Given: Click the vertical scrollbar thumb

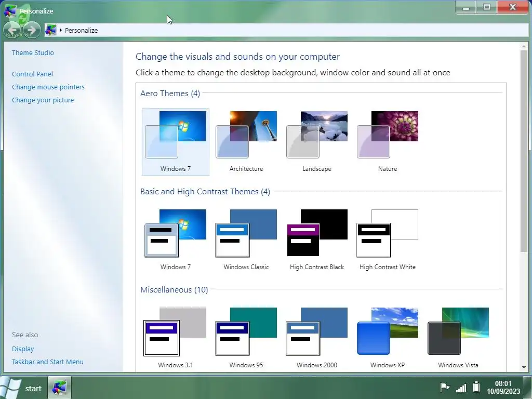Looking at the screenshot, I should click(x=524, y=151).
